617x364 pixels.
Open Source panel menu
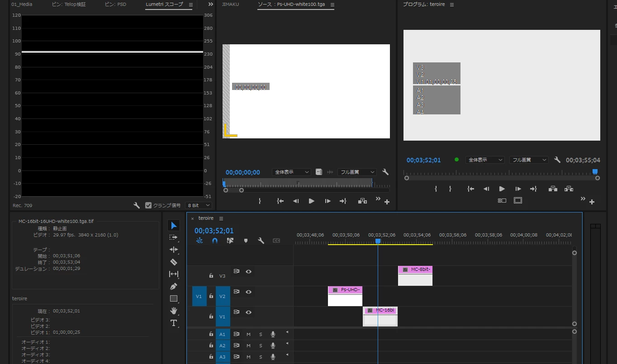[332, 5]
